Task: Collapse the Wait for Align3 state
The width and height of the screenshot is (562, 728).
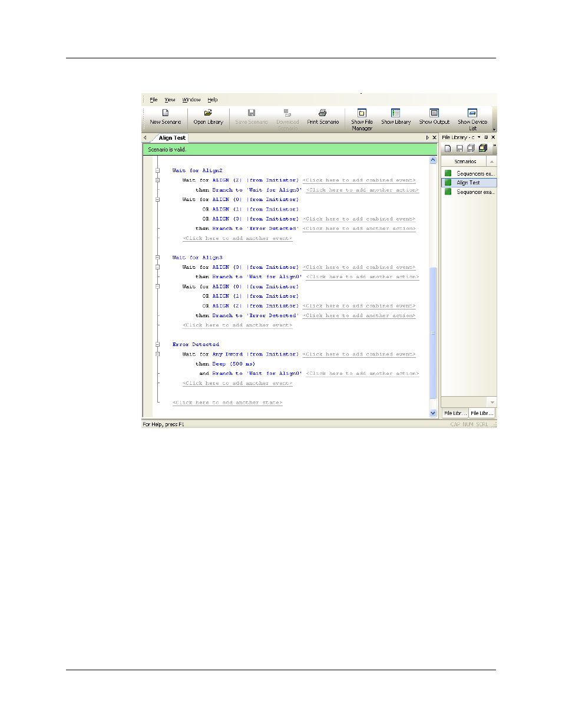Action: [x=158, y=258]
